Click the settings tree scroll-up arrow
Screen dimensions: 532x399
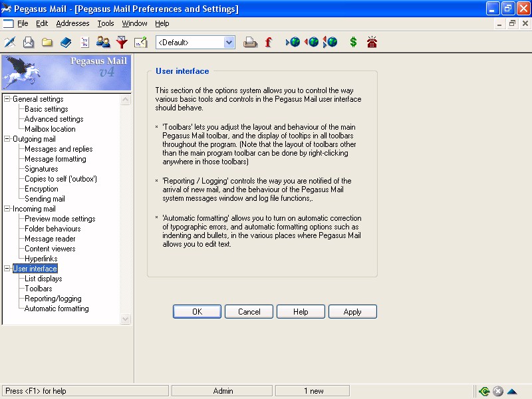(125, 99)
